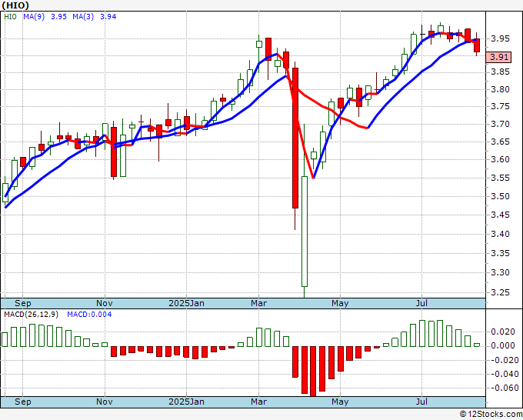Screen dimensions: 523x420
Task: Click May on the price chart time axis
Action: (340, 303)
